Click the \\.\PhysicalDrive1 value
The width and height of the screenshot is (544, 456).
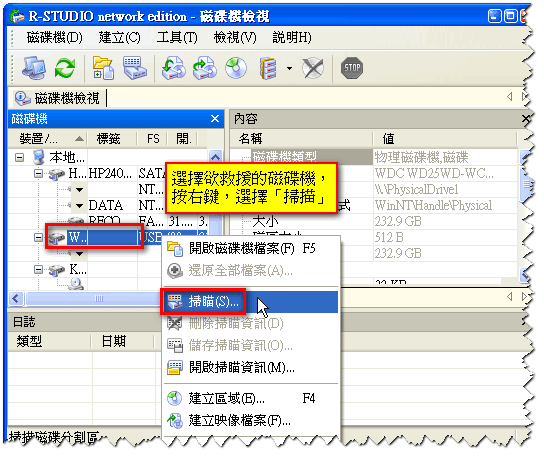[416, 189]
